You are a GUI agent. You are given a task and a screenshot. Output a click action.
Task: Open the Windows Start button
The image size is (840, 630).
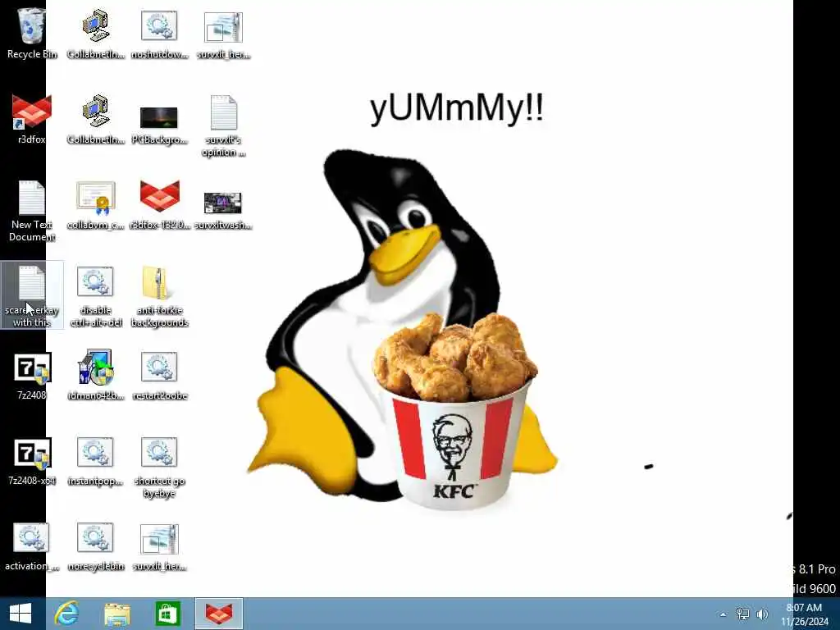point(21,614)
